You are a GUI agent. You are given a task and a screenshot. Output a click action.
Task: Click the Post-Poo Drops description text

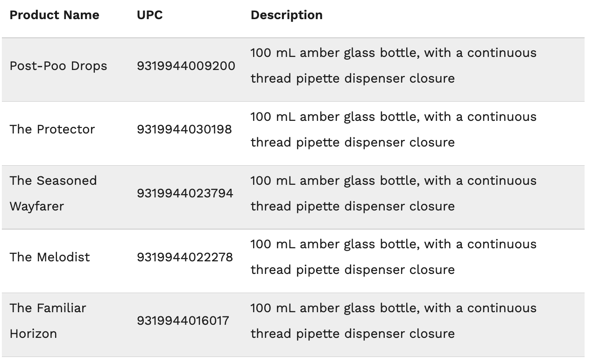pyautogui.click(x=394, y=65)
